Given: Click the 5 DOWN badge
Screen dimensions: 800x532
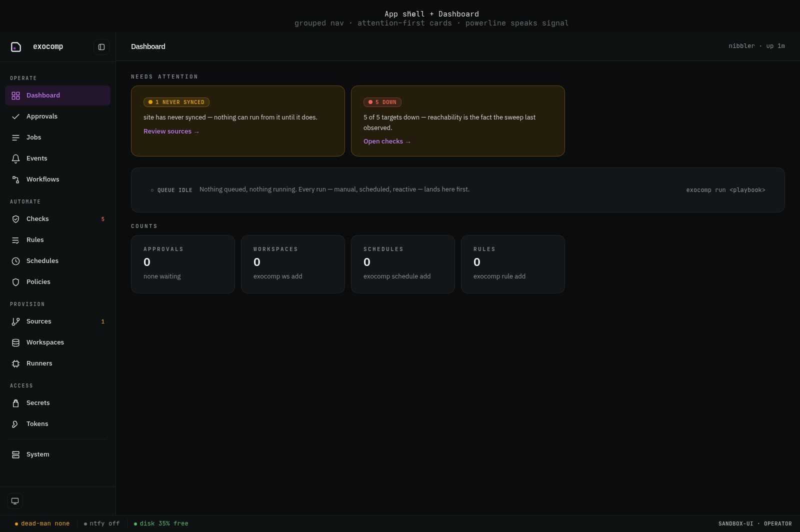Looking at the screenshot, I should tap(382, 102).
